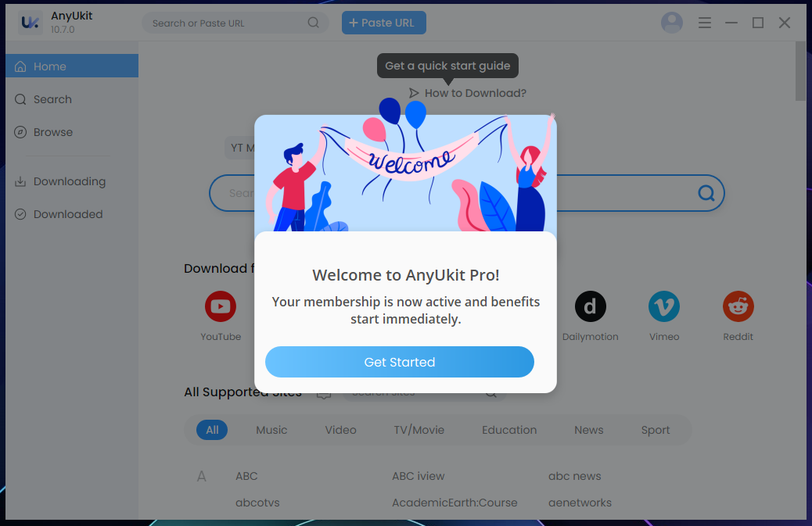Image resolution: width=812 pixels, height=526 pixels.
Task: Select the Vimeo site icon
Action: pyautogui.click(x=664, y=306)
